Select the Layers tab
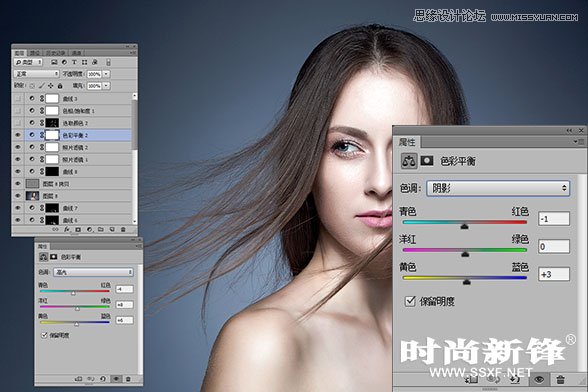588x392 pixels. click(x=19, y=53)
